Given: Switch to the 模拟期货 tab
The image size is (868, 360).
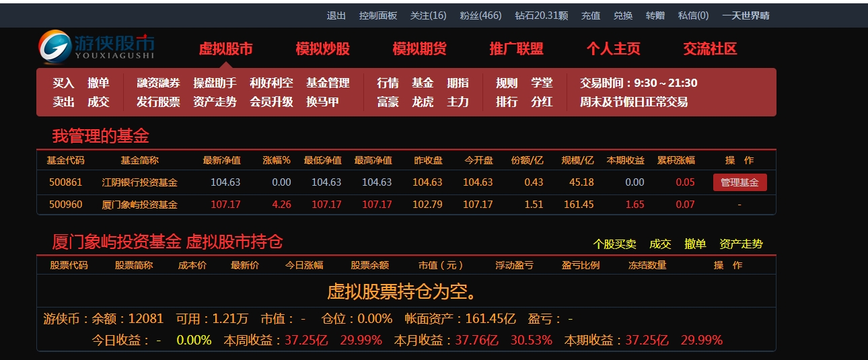Looking at the screenshot, I should click(x=420, y=48).
